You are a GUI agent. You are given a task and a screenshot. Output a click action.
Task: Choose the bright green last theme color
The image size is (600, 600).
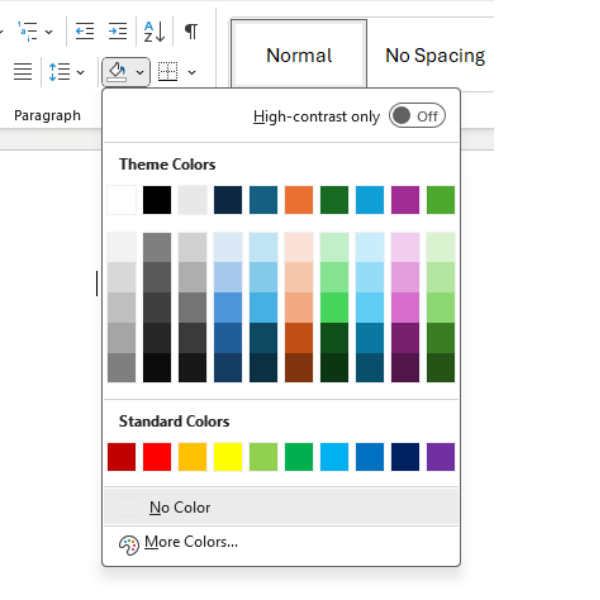coord(441,200)
